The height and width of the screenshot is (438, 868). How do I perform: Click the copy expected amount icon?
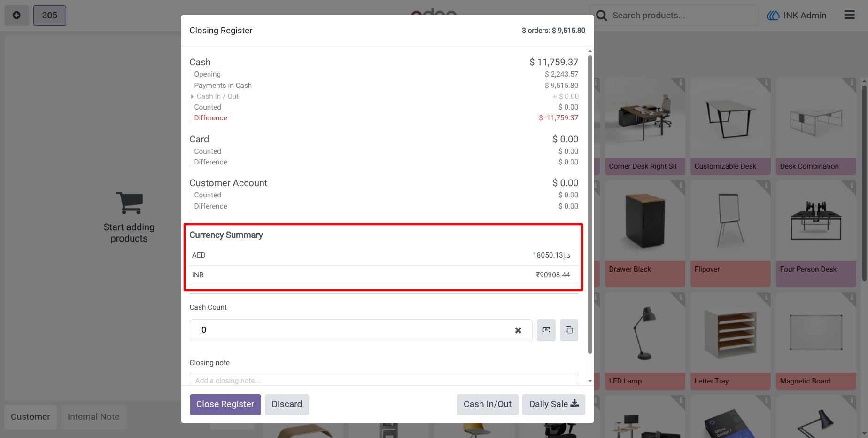[x=569, y=330]
